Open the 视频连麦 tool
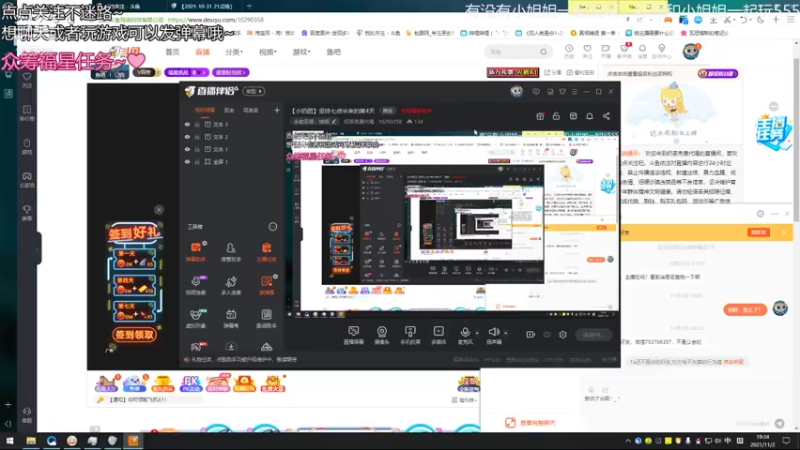The image size is (800, 450). (x=196, y=285)
